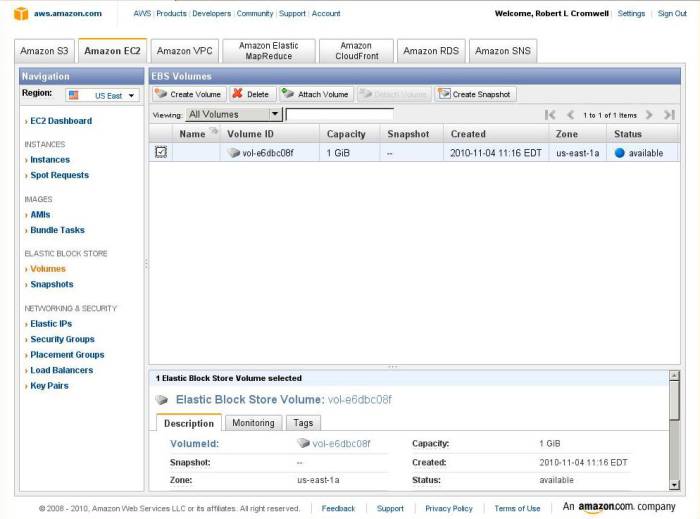Delete the selected volume

253,94
